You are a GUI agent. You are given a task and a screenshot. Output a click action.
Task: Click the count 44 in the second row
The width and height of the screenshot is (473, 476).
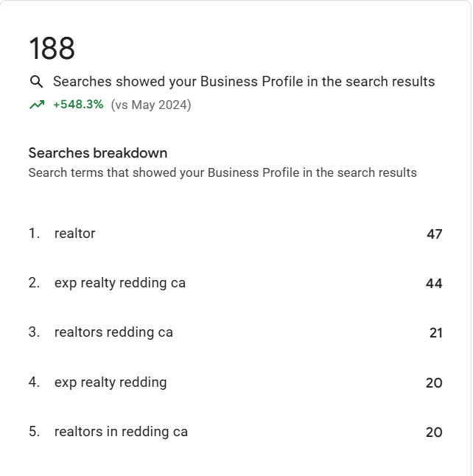(x=434, y=284)
